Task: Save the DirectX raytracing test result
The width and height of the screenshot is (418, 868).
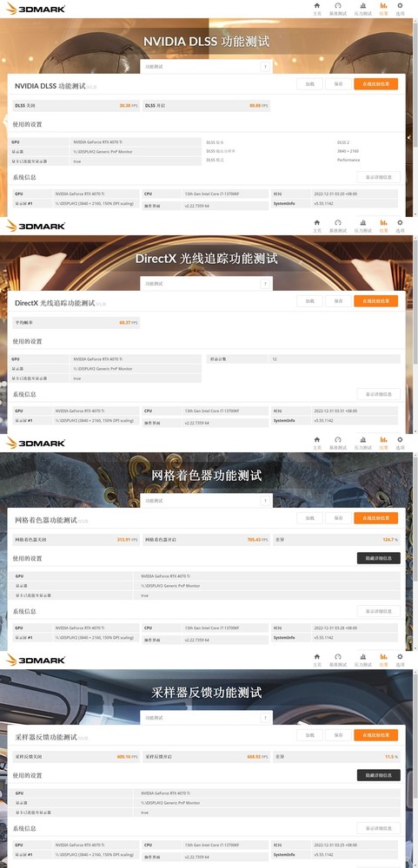Action: (337, 301)
